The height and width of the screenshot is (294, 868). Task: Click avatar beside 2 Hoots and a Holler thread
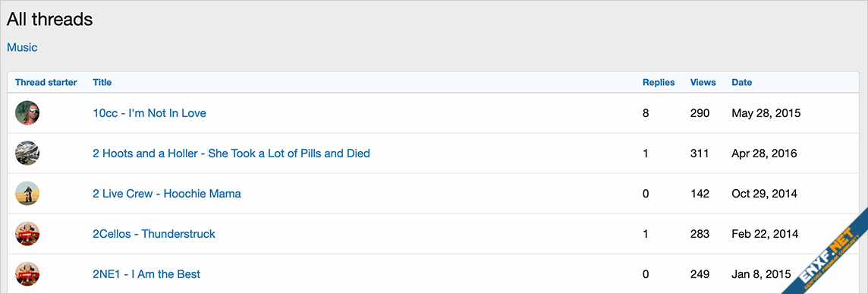(x=27, y=153)
